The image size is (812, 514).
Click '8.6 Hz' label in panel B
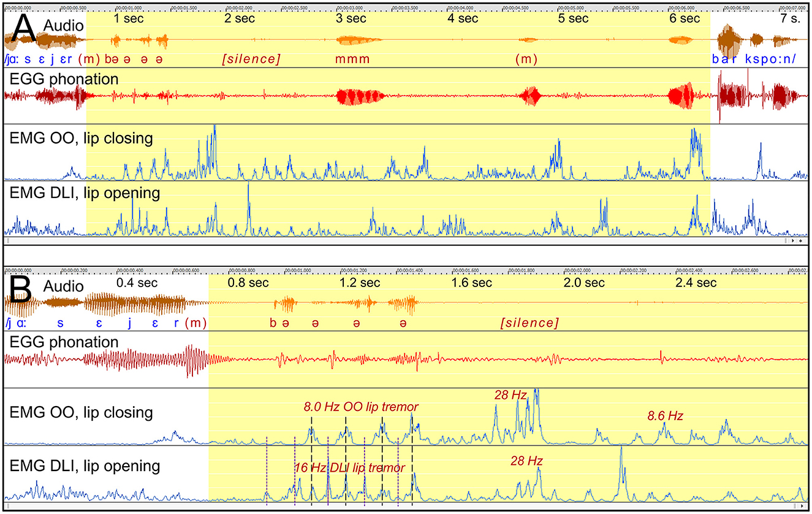pyautogui.click(x=665, y=416)
